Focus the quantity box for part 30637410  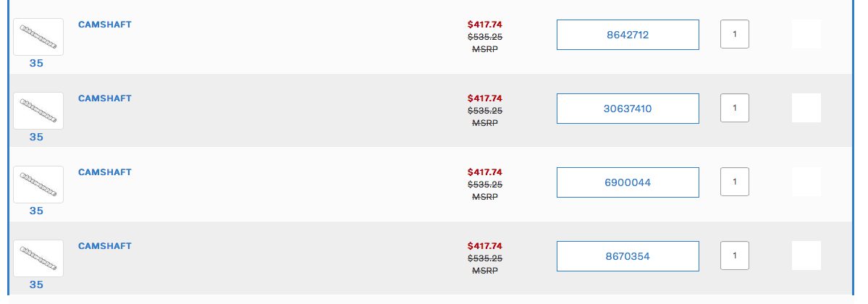[734, 108]
